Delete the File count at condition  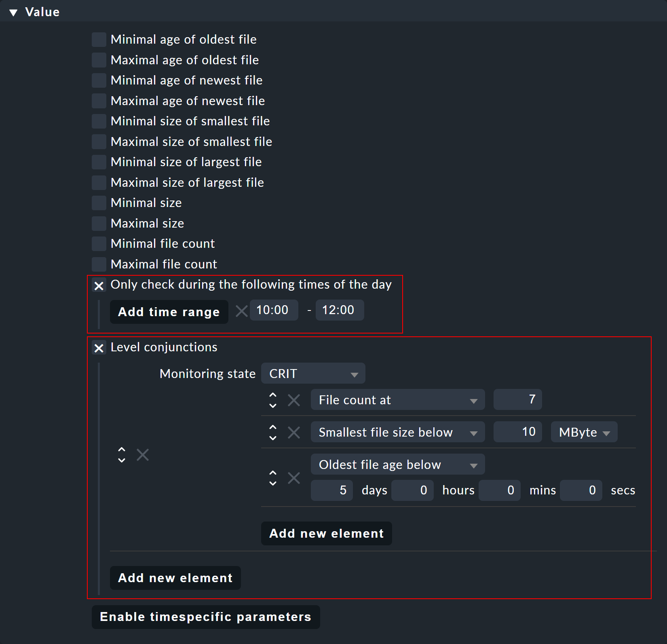294,400
